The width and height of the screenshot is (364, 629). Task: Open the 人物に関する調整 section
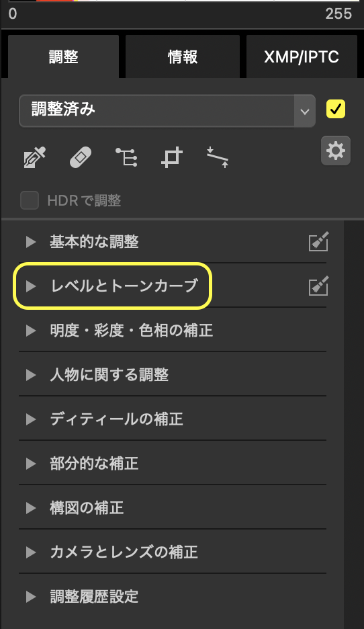tap(173, 375)
